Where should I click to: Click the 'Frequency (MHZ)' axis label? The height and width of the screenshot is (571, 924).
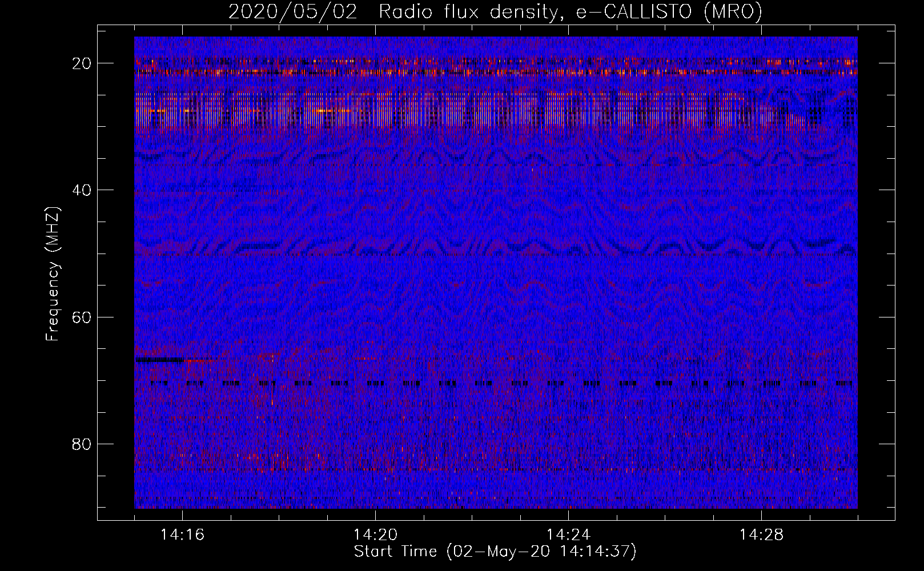[53, 274]
